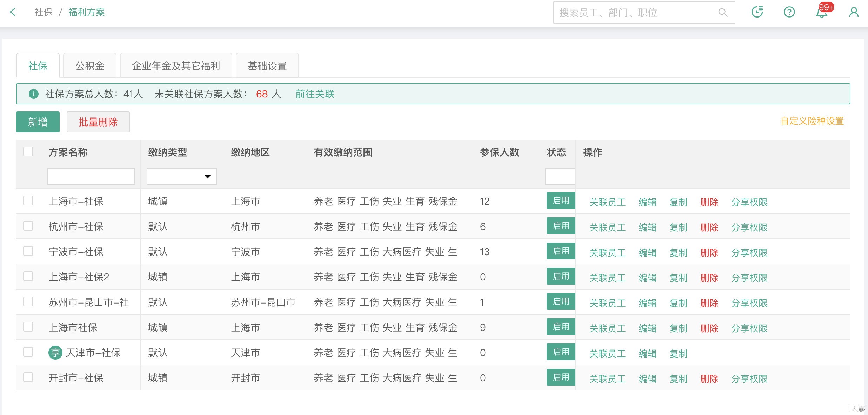Click the info icon in the green banner

point(33,94)
